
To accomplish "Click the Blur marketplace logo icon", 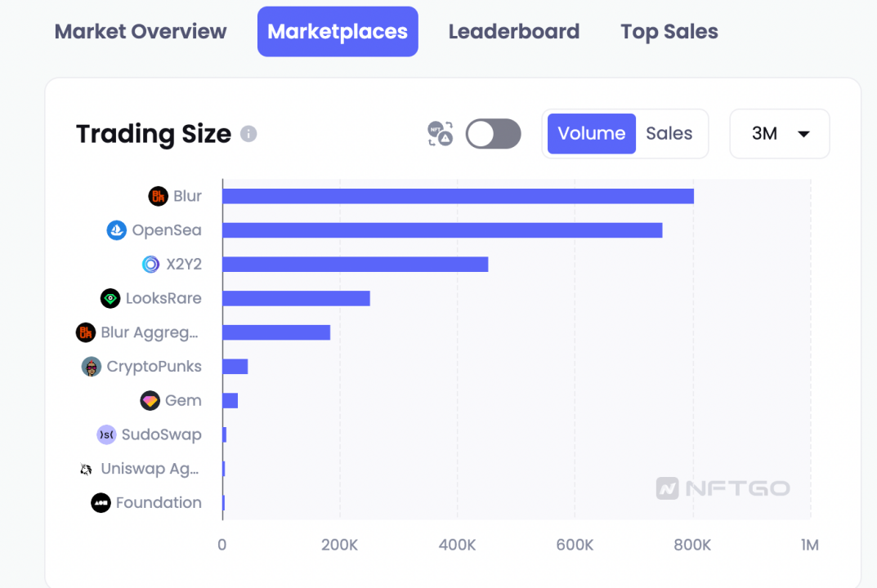I will point(158,196).
